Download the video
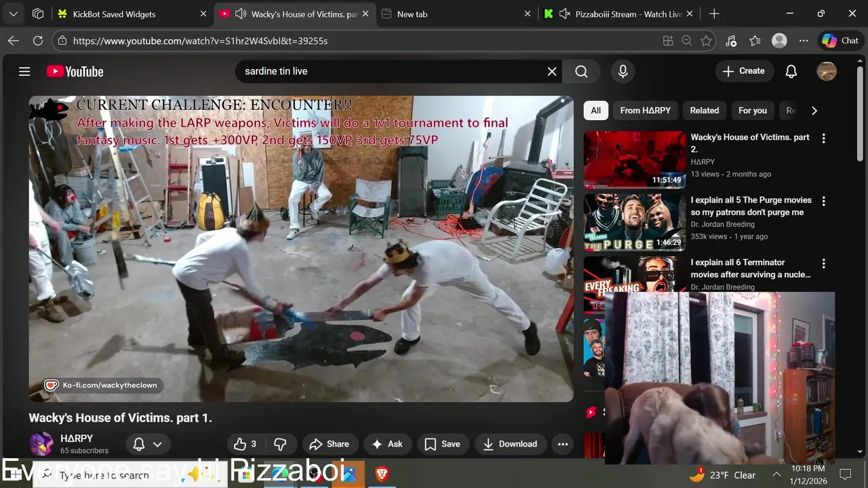 tap(510, 444)
